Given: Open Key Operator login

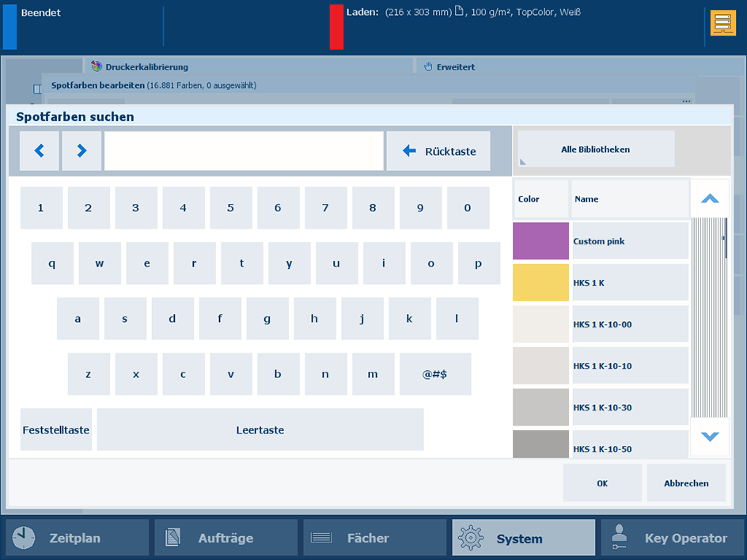Looking at the screenshot, I should click(x=672, y=538).
